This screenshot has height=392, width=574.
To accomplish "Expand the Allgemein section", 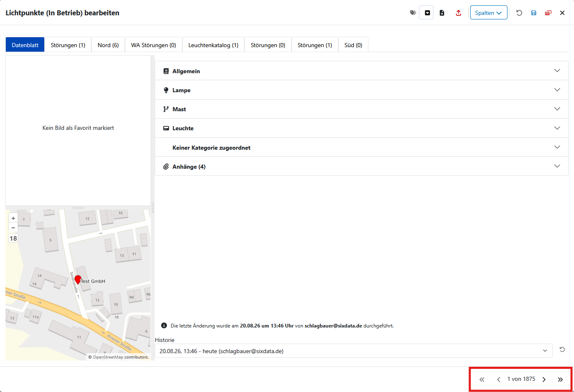I will (361, 71).
